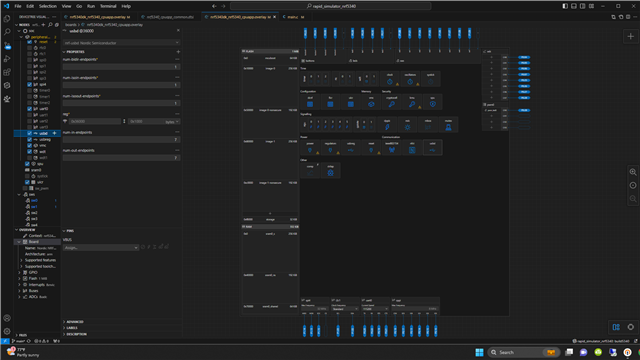Search nodes with magnifier in Nodes header
The width and height of the screenshot is (640, 360).
point(50,25)
